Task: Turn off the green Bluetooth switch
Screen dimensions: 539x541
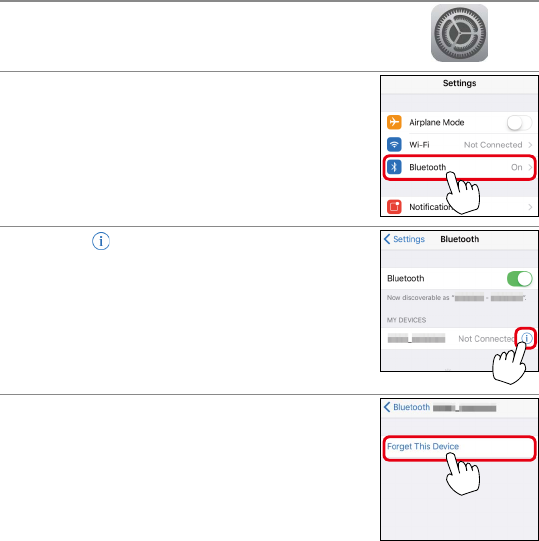Action: [x=519, y=278]
